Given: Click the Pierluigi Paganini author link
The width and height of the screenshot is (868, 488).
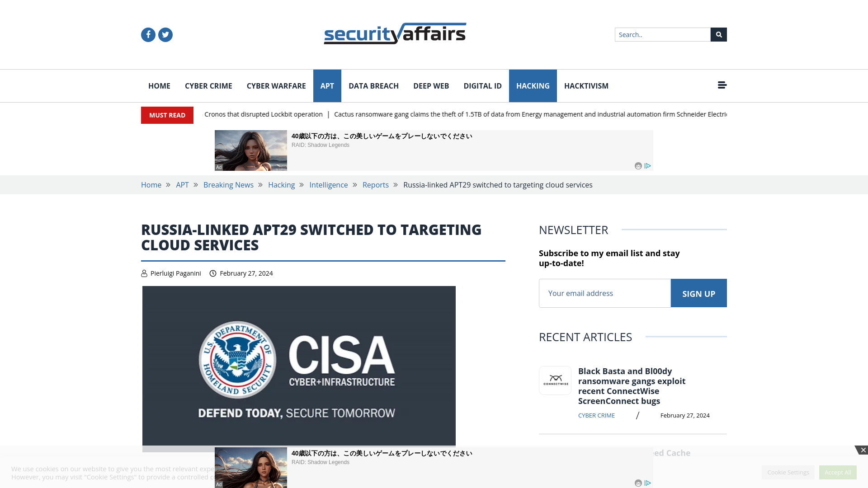Looking at the screenshot, I should 176,273.
